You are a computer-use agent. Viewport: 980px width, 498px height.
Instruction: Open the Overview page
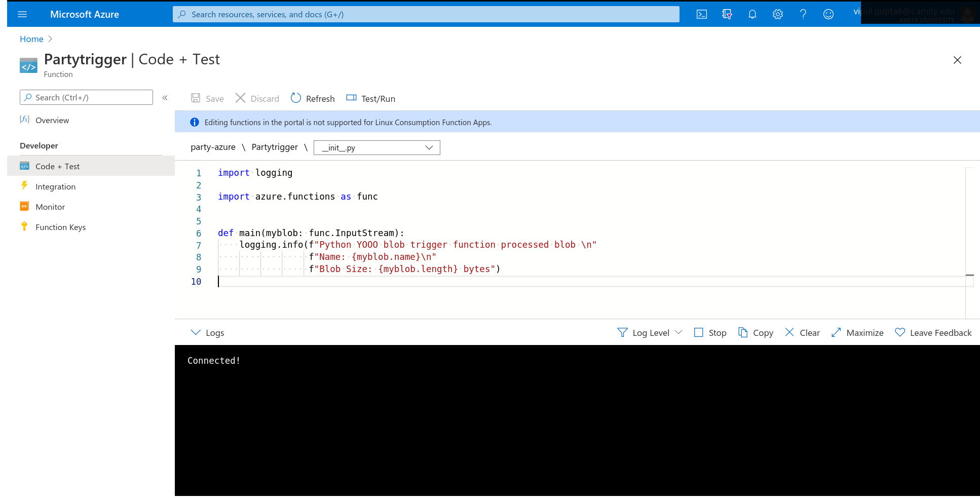[52, 120]
